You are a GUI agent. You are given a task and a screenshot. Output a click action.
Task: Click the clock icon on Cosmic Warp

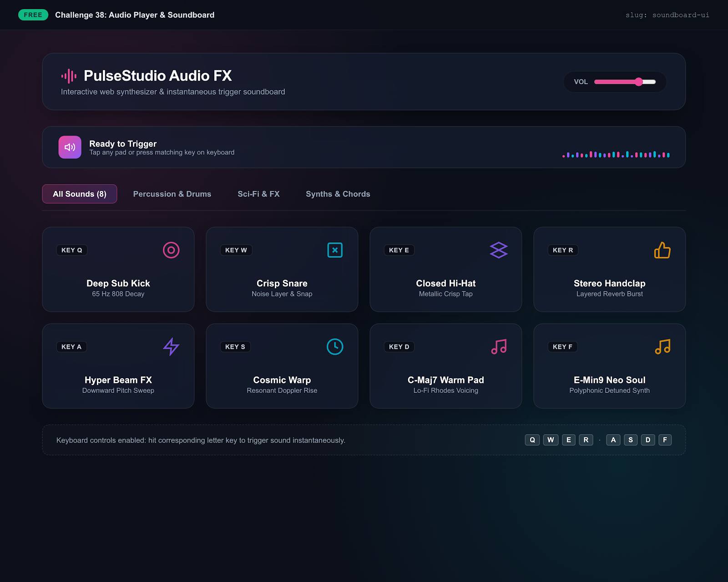(335, 347)
